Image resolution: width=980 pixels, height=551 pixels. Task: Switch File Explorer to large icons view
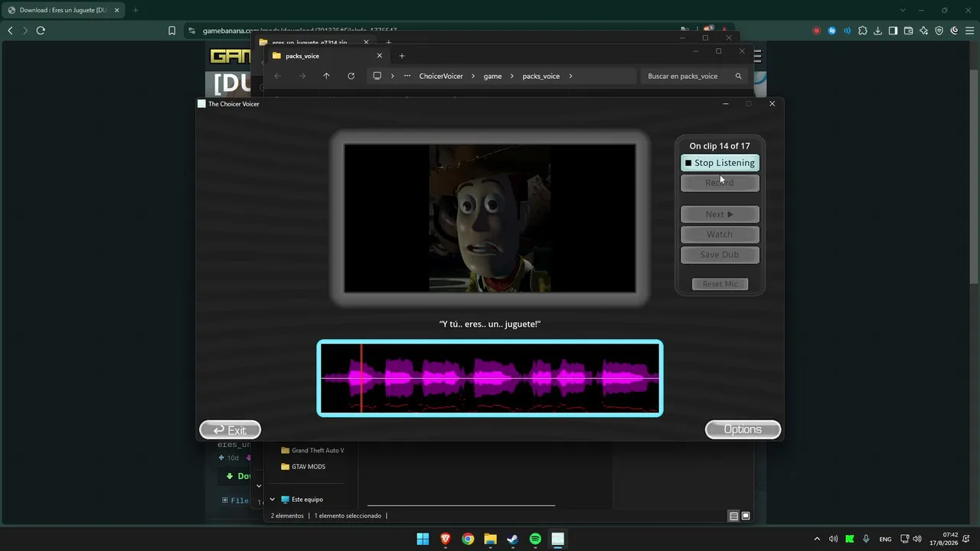(x=746, y=516)
